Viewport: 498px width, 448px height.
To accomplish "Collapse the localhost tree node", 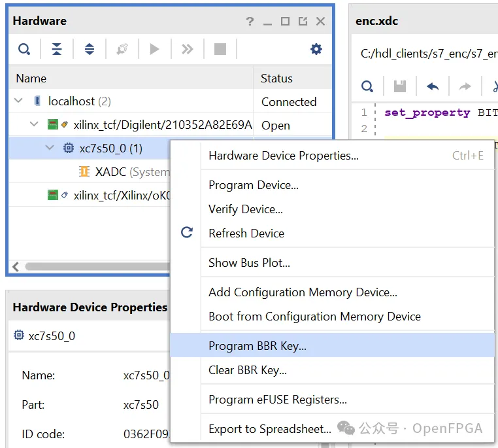I will click(x=19, y=101).
